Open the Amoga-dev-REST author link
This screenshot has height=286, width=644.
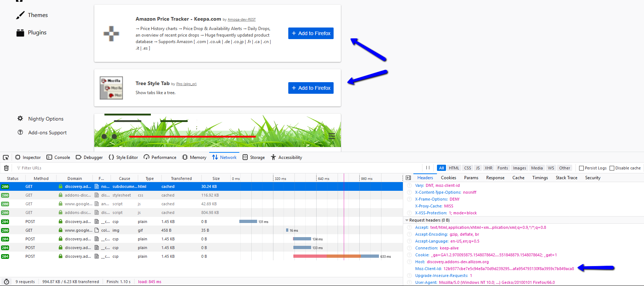(242, 20)
